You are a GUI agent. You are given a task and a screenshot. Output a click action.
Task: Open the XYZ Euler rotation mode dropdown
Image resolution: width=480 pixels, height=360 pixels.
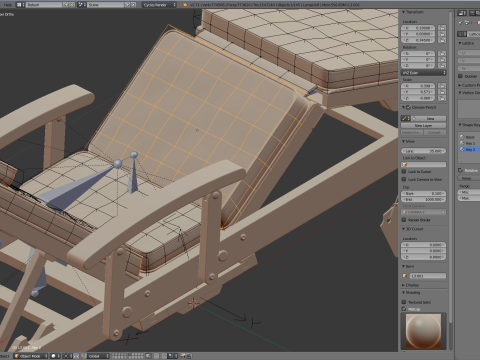coord(423,73)
